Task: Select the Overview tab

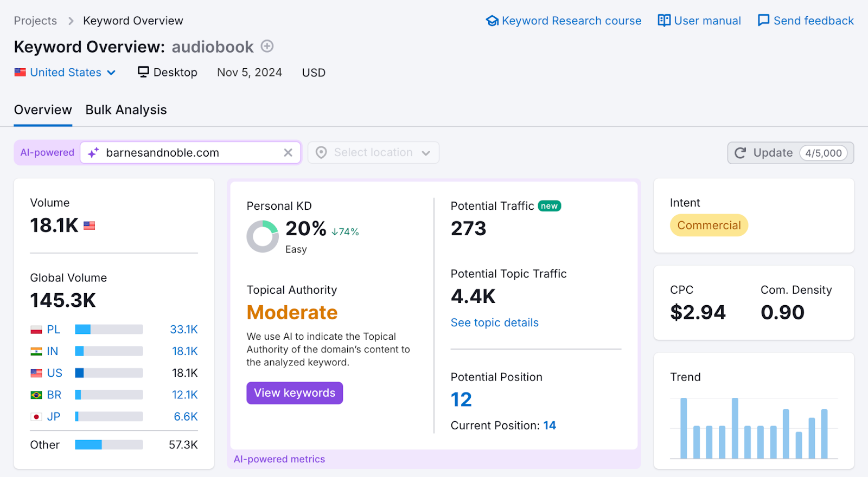Action: 43,109
